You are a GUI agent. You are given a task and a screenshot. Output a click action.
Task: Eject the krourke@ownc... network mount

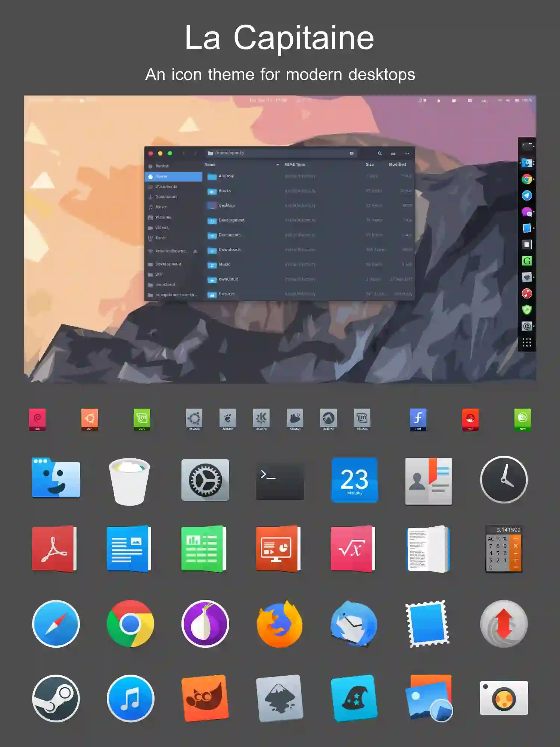pyautogui.click(x=195, y=251)
